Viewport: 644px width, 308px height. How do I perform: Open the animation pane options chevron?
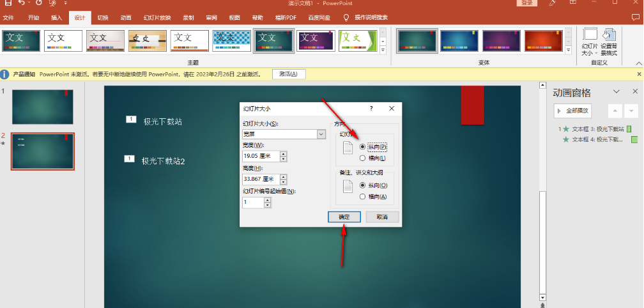[x=617, y=91]
